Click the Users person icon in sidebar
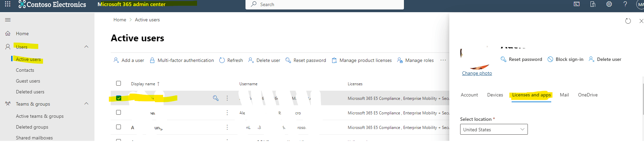Viewport: 644px width, 156px height. pyautogui.click(x=8, y=47)
